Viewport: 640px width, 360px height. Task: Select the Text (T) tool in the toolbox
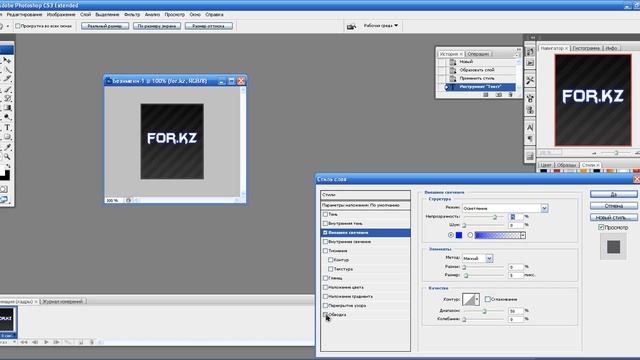(7, 127)
